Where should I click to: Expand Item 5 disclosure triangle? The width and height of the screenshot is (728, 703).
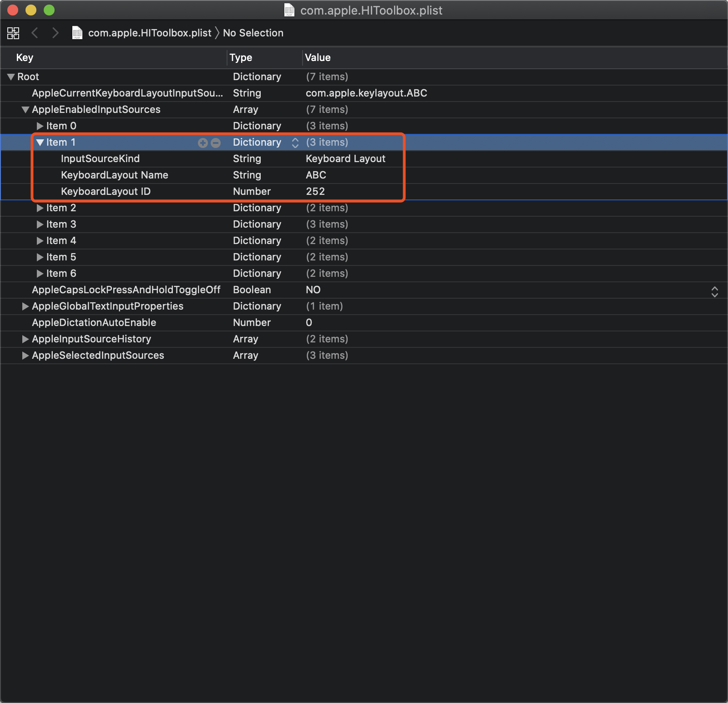click(x=40, y=257)
